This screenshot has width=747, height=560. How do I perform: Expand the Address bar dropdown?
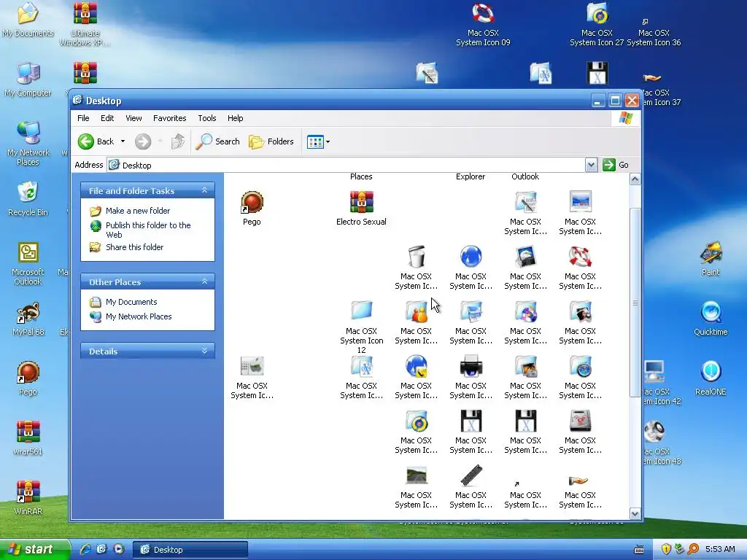[591, 166]
